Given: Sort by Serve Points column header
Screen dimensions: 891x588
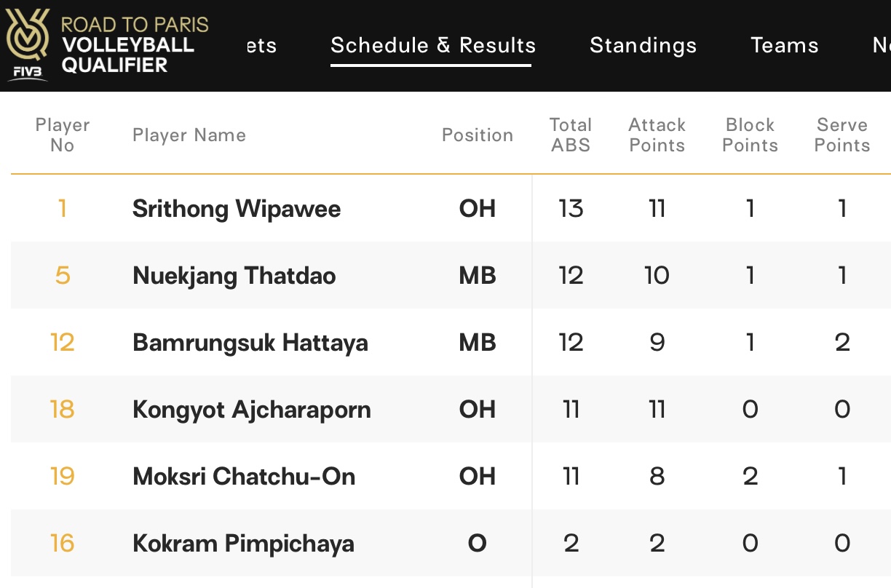Looking at the screenshot, I should click(x=842, y=135).
